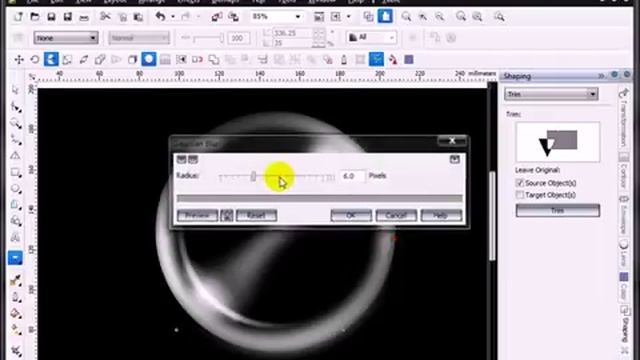Switch to the Contour docker tab
The image size is (640, 360).
pos(623,171)
